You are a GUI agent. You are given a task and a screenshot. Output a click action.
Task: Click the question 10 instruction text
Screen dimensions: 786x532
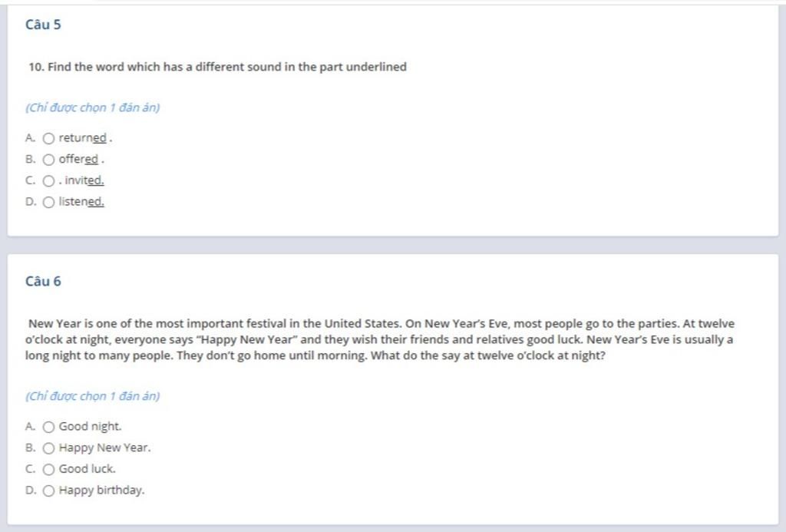click(x=217, y=67)
